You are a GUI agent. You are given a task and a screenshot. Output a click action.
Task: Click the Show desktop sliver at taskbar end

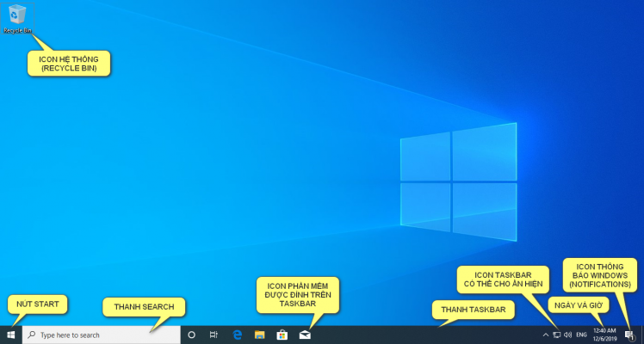click(642, 335)
